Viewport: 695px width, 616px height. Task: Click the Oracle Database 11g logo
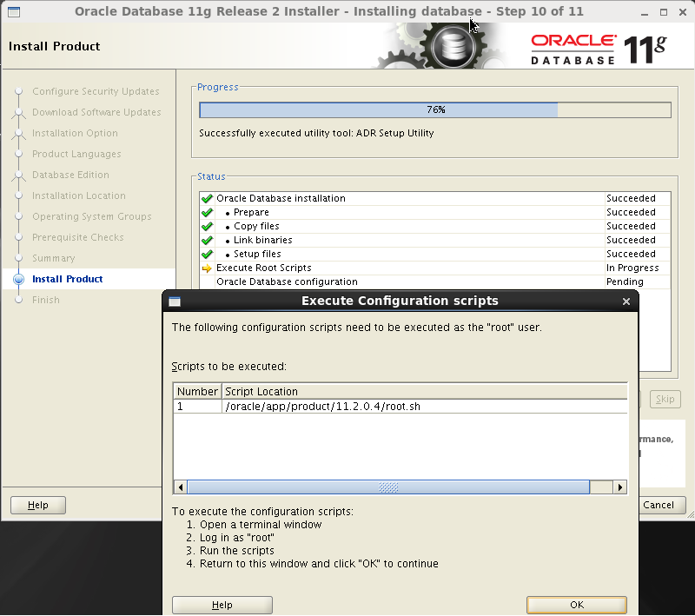[x=599, y=49]
